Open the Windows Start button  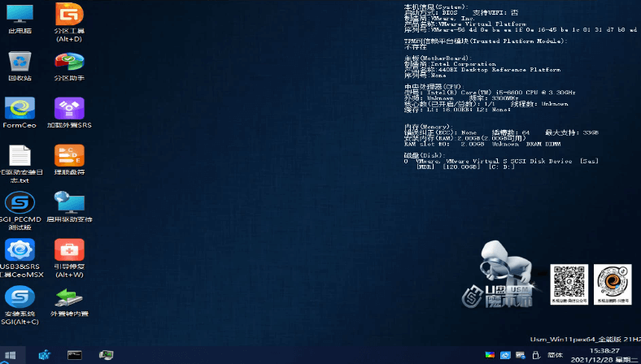pos(11,355)
